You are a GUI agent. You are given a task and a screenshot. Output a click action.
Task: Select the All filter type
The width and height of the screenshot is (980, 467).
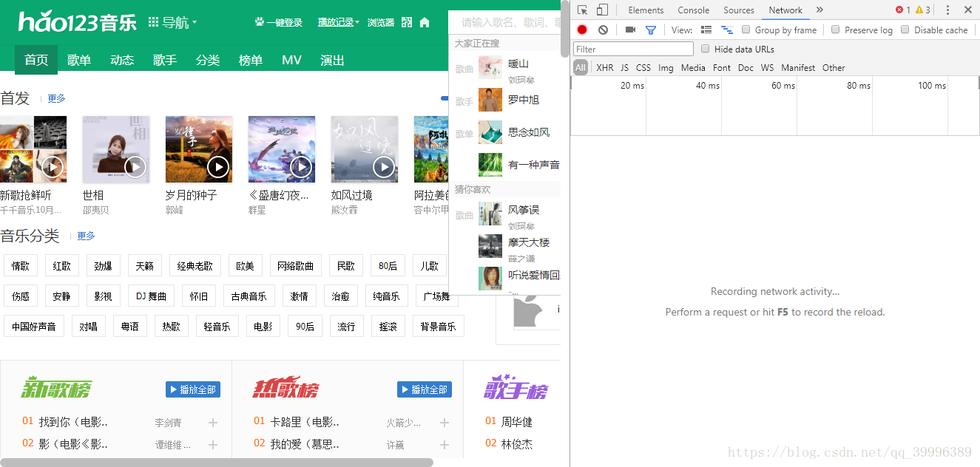coord(581,67)
